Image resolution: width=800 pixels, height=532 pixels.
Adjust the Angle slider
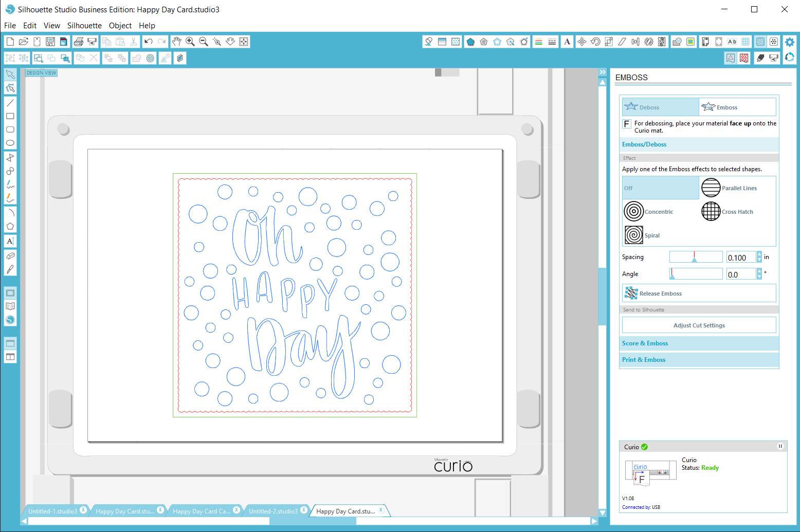click(x=696, y=274)
